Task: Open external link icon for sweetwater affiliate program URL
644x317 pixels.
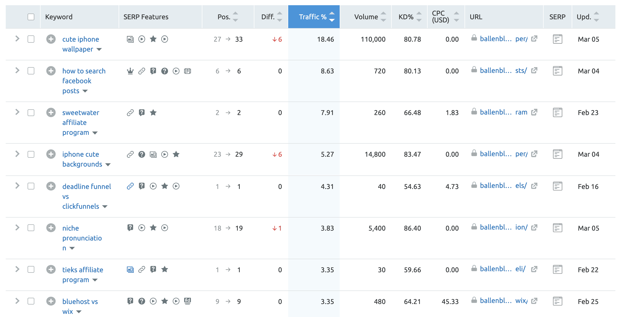Action: (x=534, y=112)
